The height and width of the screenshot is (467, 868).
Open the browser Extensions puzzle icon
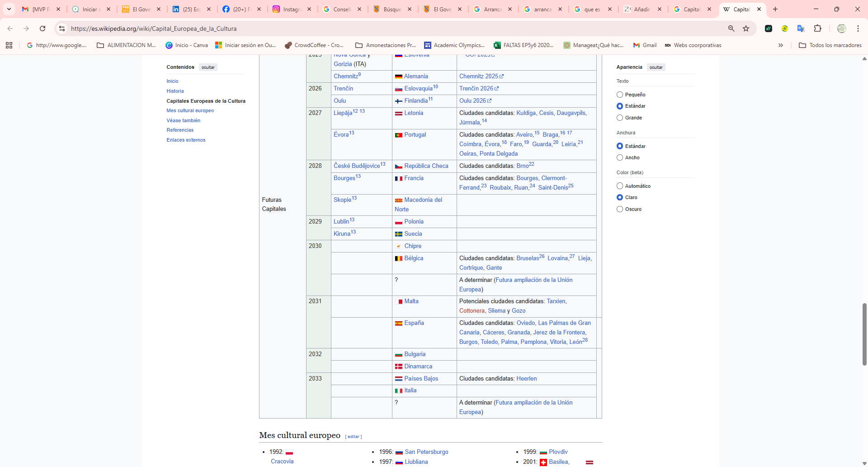pyautogui.click(x=817, y=29)
